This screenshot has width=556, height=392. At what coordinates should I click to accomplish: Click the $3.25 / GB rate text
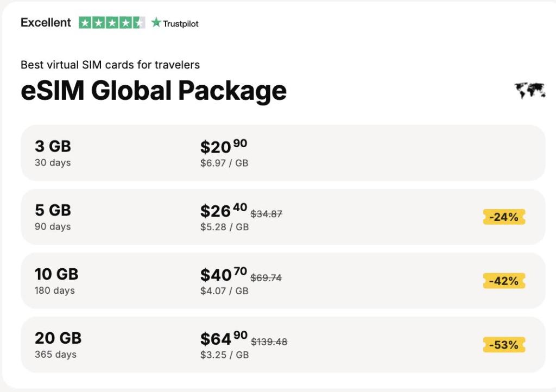224,355
